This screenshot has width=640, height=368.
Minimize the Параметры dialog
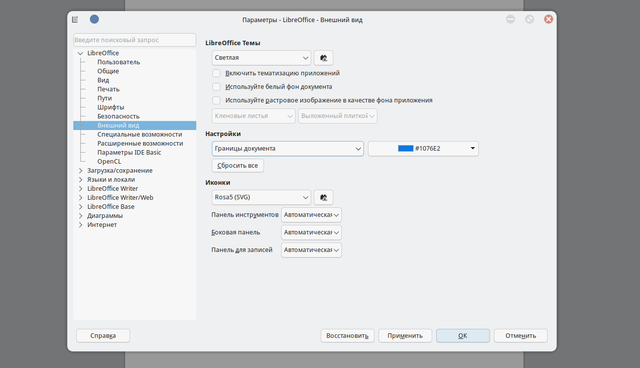[x=510, y=19]
